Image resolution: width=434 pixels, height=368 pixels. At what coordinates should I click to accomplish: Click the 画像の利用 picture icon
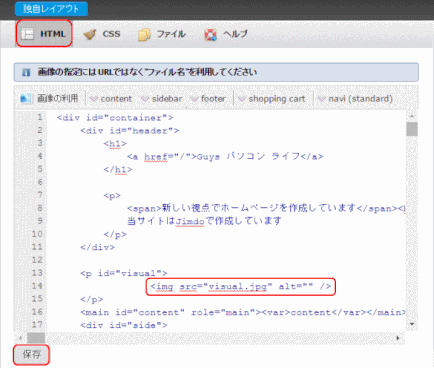[26, 98]
